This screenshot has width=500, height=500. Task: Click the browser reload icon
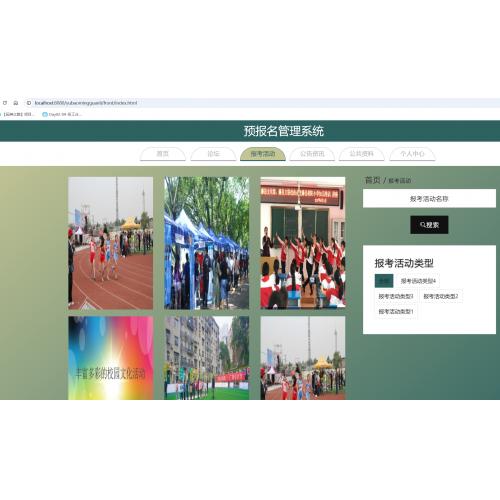click(x=5, y=103)
